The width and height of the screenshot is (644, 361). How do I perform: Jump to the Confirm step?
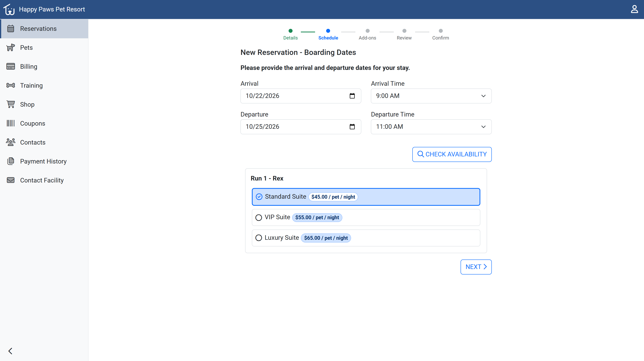point(440,34)
